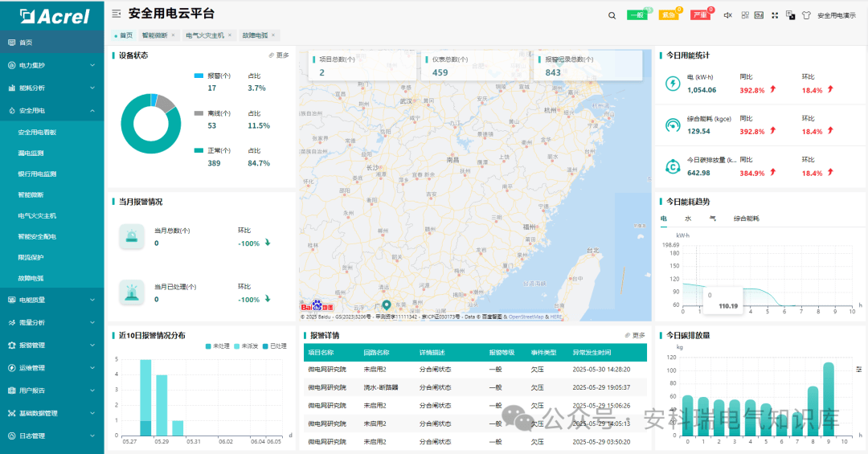Image resolution: width=868 pixels, height=454 pixels.
Task: Open the theme shirt icon
Action: [806, 15]
